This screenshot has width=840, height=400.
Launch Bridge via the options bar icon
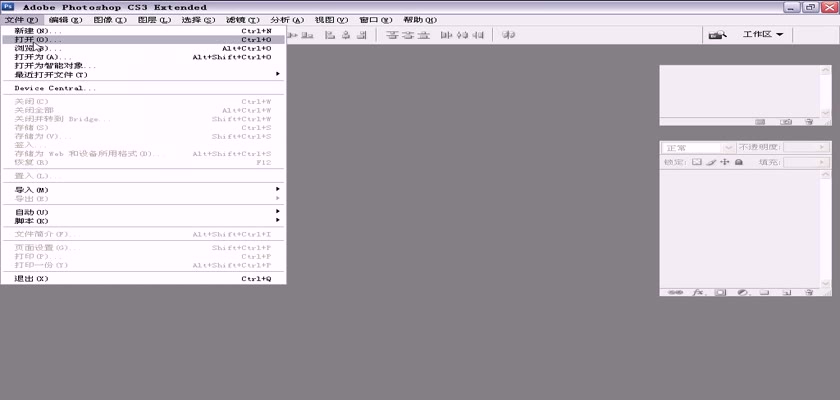coord(717,35)
